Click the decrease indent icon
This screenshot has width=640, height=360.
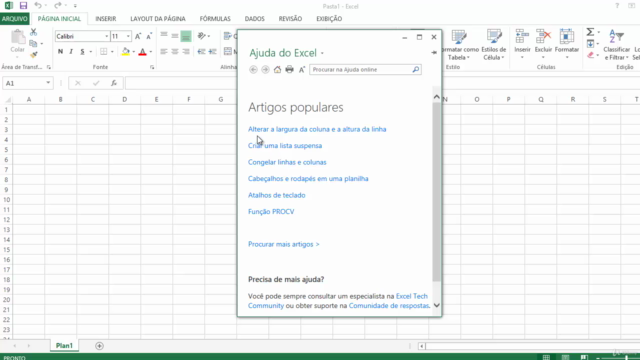(x=201, y=51)
